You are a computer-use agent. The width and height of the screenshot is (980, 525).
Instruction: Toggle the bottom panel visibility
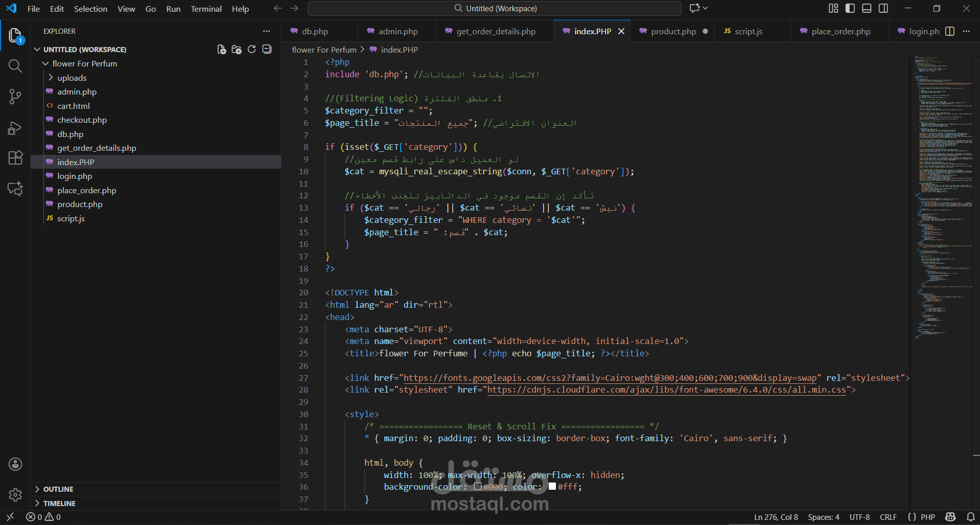coord(867,8)
